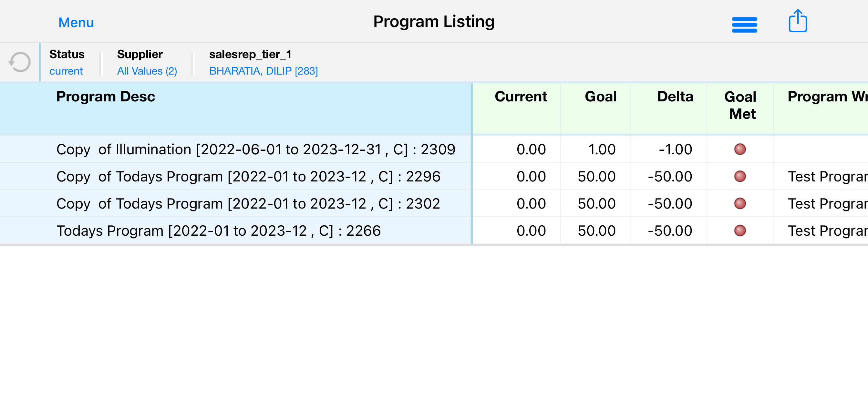This screenshot has width=868, height=401.
Task: Sort by Goal column header
Action: point(600,97)
